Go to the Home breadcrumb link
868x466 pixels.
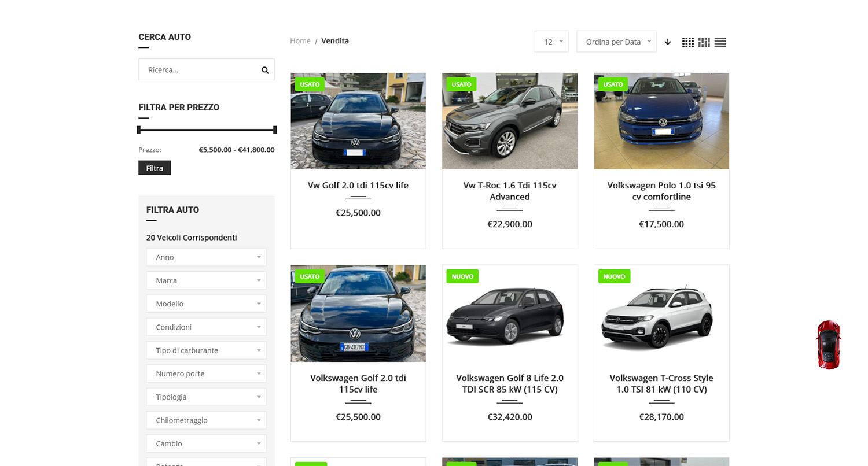(x=300, y=41)
